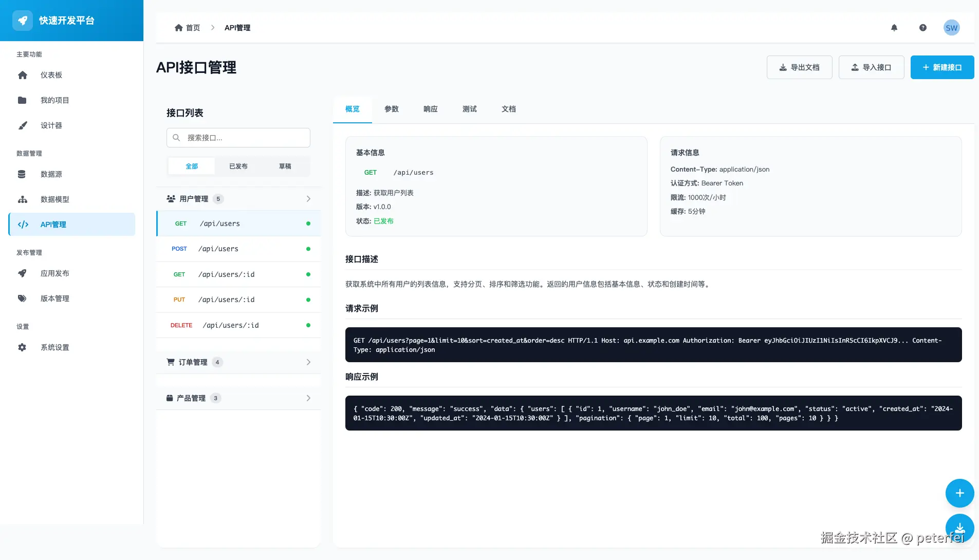
Task: Expand the 产品管理 group
Action: (239, 398)
